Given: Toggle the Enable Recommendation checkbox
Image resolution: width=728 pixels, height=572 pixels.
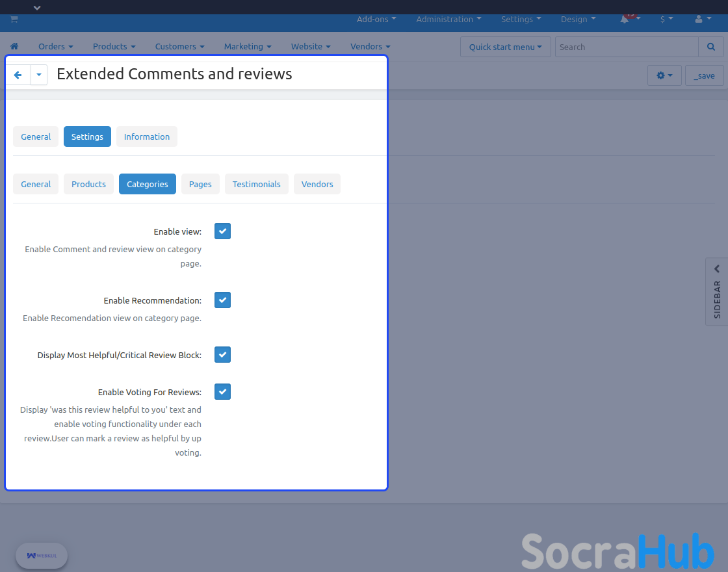Looking at the screenshot, I should pos(222,300).
